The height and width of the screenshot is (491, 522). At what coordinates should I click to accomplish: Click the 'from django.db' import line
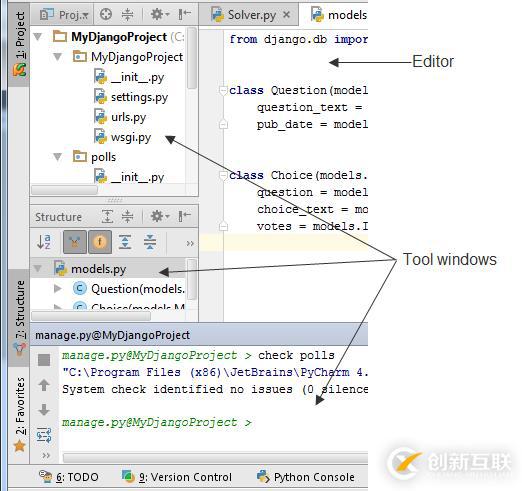298,39
